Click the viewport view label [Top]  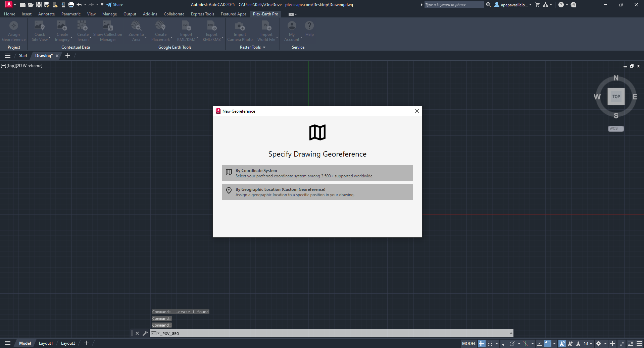coord(11,66)
